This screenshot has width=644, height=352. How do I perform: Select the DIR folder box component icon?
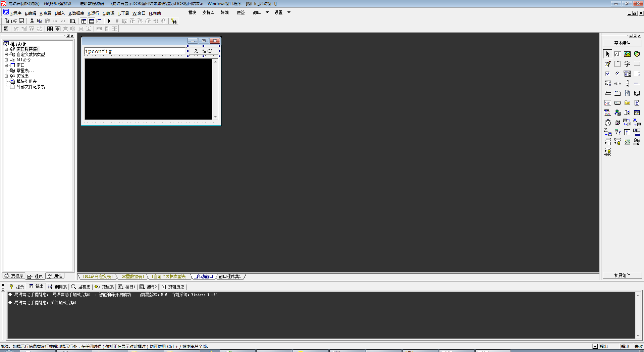pos(627,103)
